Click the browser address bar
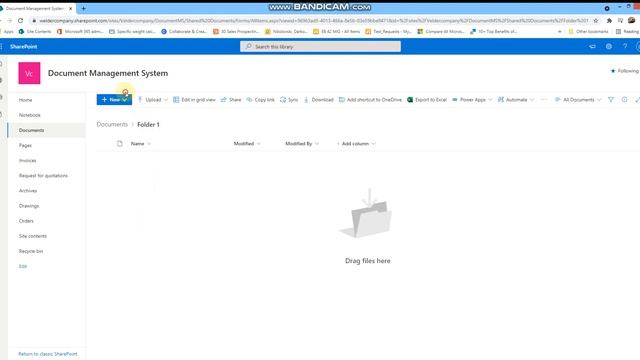 (x=314, y=20)
